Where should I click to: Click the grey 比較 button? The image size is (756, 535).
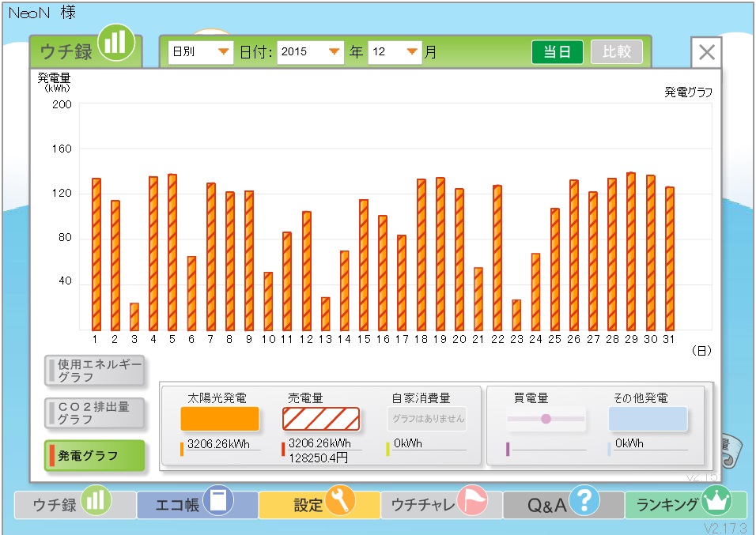[617, 52]
